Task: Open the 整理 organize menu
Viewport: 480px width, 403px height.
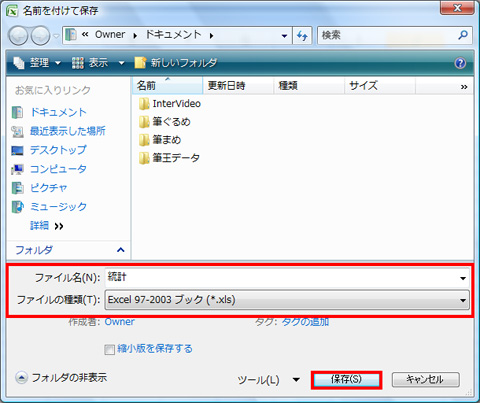Action: [37, 63]
